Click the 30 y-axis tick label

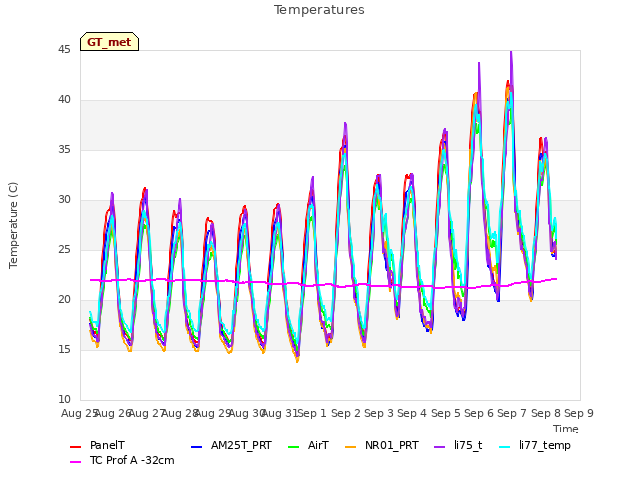point(64,200)
